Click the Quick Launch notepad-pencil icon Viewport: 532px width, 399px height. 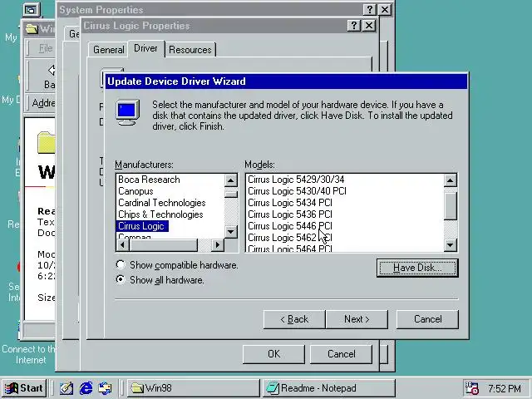(66, 388)
